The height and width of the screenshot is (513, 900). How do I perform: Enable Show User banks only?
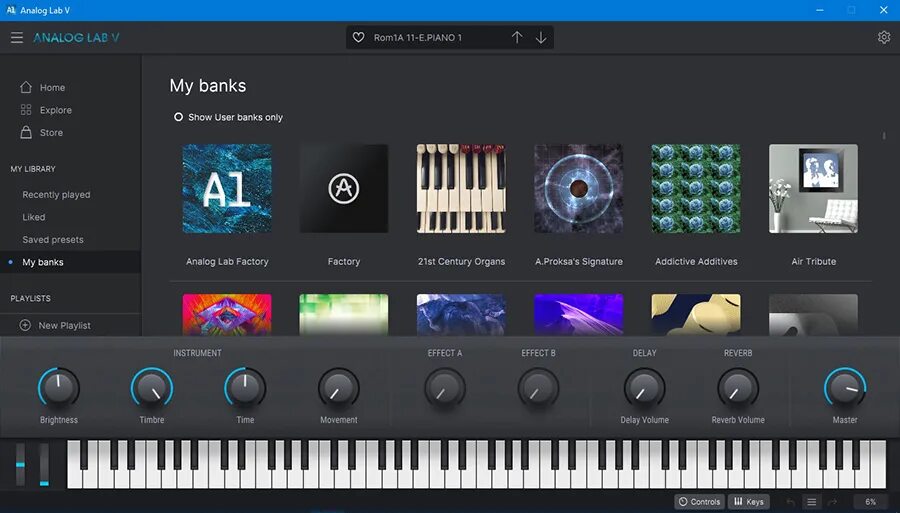[179, 117]
